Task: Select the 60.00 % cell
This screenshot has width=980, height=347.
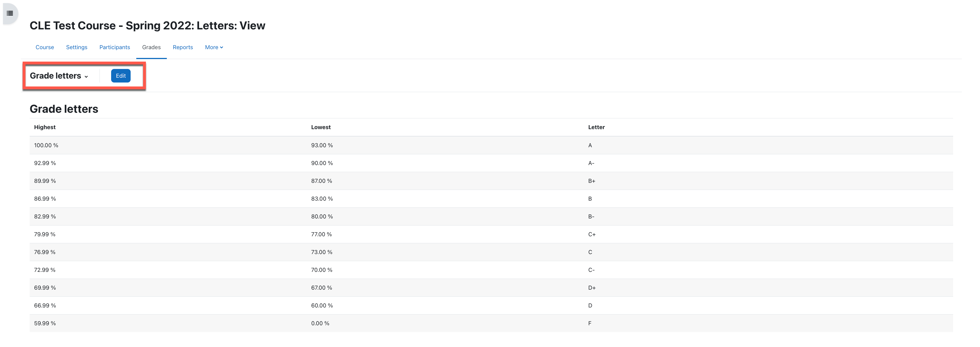Action: (x=322, y=306)
